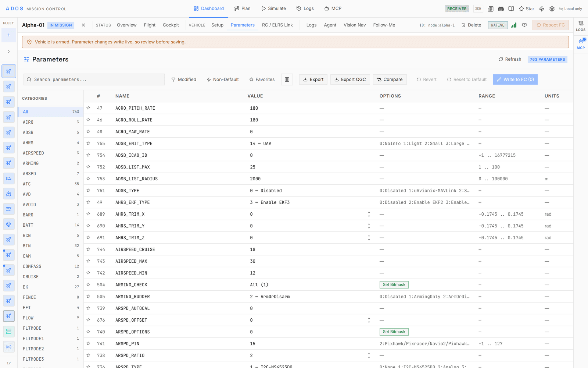Select the waves vehicle icon in fleet sidebar
The width and height of the screenshot is (588, 368).
(x=9, y=209)
